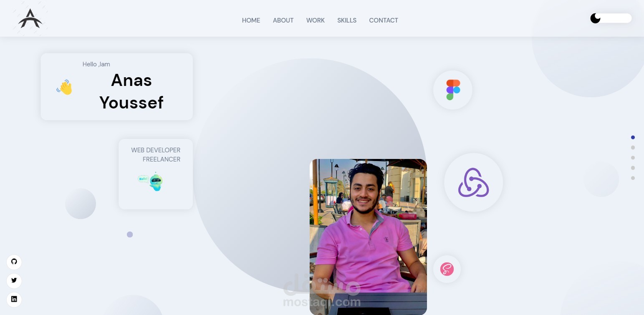Click the pink Sass icon bubble
The image size is (644, 315).
(x=447, y=269)
